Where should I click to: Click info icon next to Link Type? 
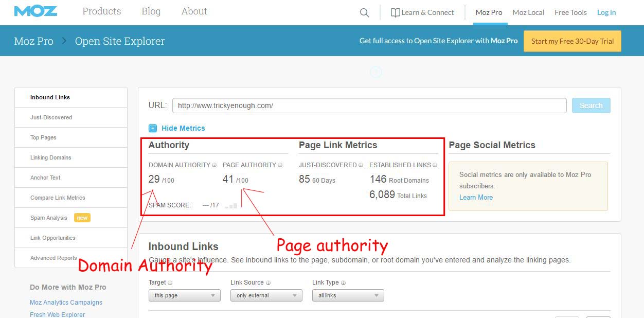343,282
